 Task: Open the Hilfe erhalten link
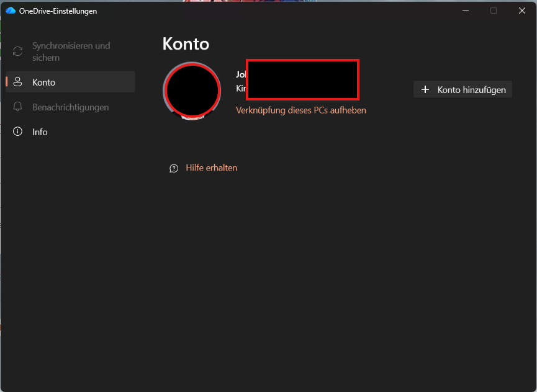point(211,167)
